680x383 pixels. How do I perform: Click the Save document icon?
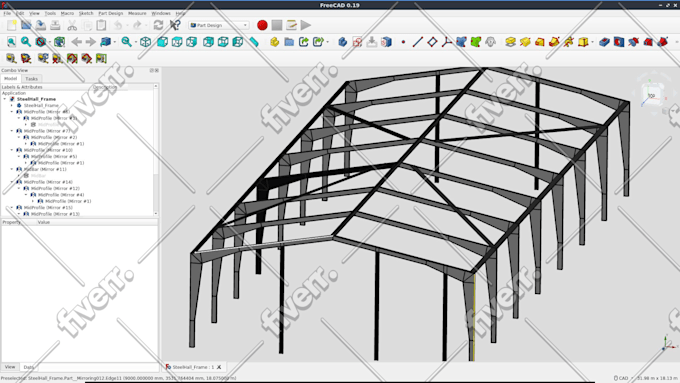pos(41,25)
